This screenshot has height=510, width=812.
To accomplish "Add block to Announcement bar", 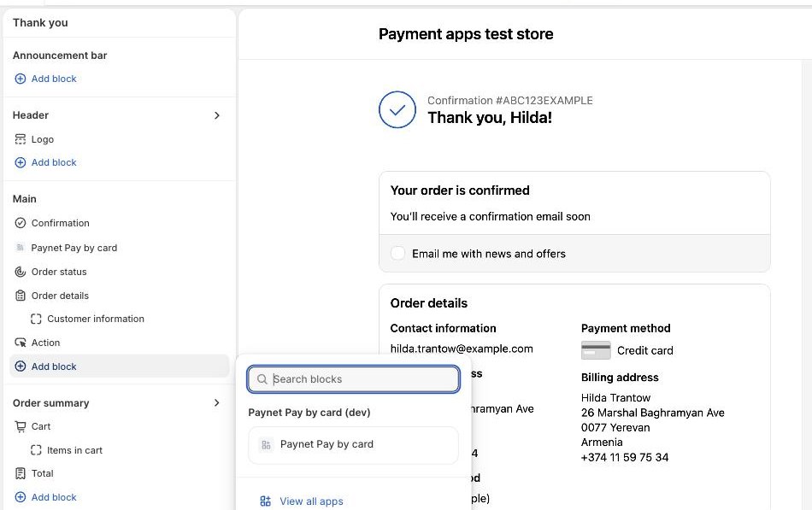I will (54, 79).
